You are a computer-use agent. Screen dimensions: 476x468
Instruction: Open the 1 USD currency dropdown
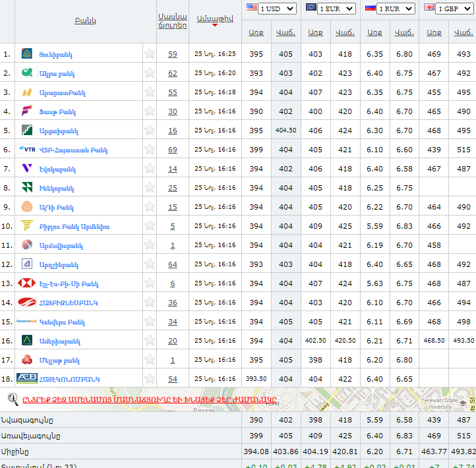click(x=277, y=9)
